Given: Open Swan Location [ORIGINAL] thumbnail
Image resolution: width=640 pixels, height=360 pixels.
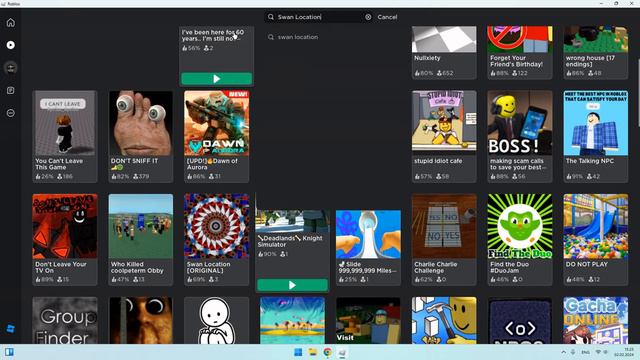Looking at the screenshot, I should [x=216, y=226].
